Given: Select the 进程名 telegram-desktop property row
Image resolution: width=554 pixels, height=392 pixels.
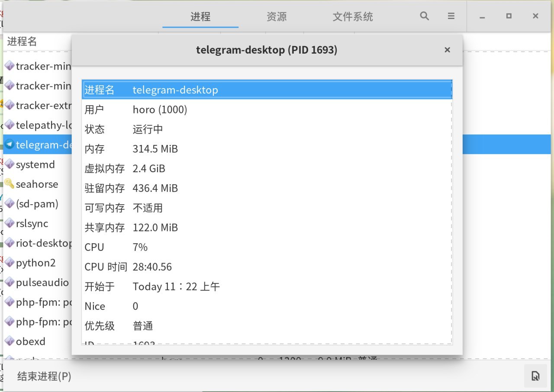Looking at the screenshot, I should point(267,90).
